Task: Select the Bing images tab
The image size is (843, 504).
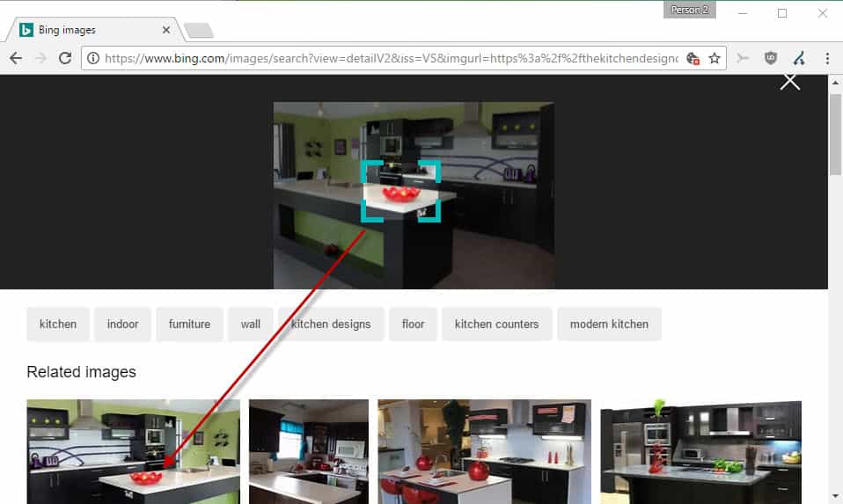Action: [93, 30]
